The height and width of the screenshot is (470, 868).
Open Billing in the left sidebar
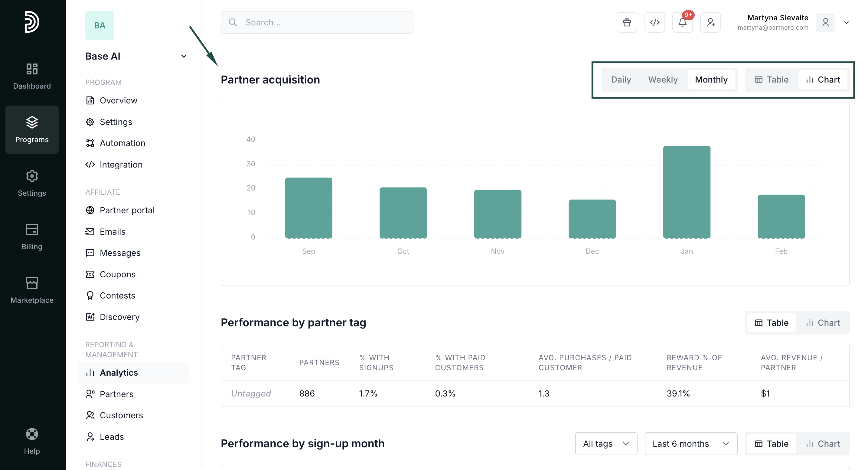[32, 237]
